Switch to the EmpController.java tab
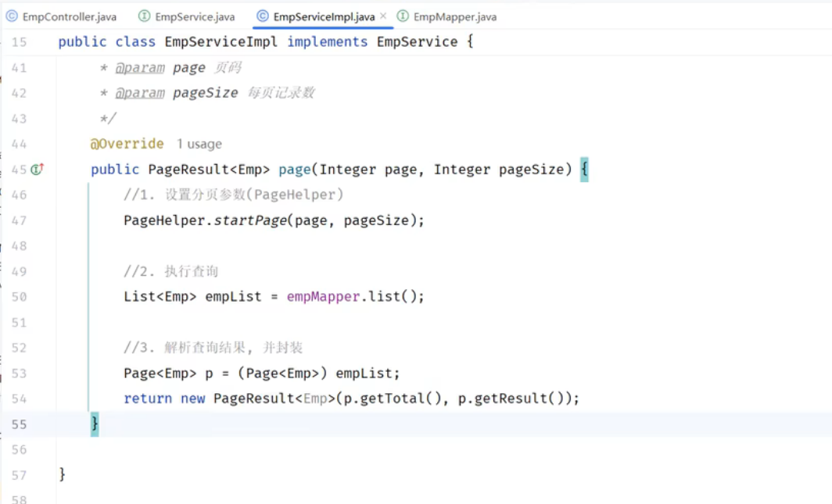 coord(62,16)
